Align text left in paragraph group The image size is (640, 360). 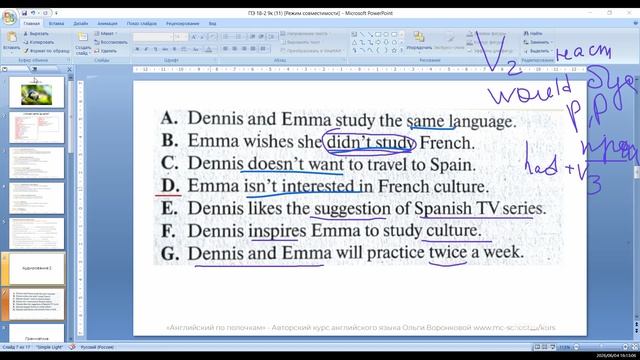point(225,49)
